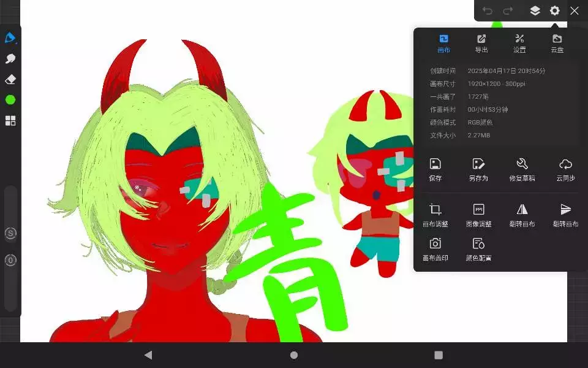Viewport: 588px width, 368px height.
Task: Switch to the 设置 settings tab
Action: click(x=519, y=44)
